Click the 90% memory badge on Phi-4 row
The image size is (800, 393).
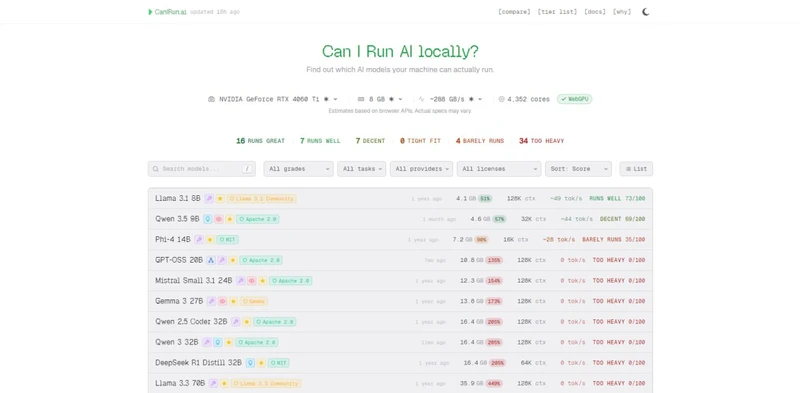481,239
